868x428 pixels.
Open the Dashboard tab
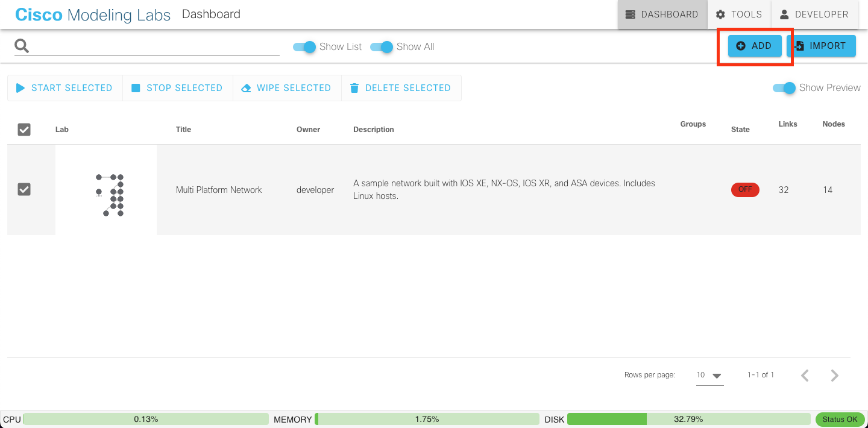pos(662,14)
